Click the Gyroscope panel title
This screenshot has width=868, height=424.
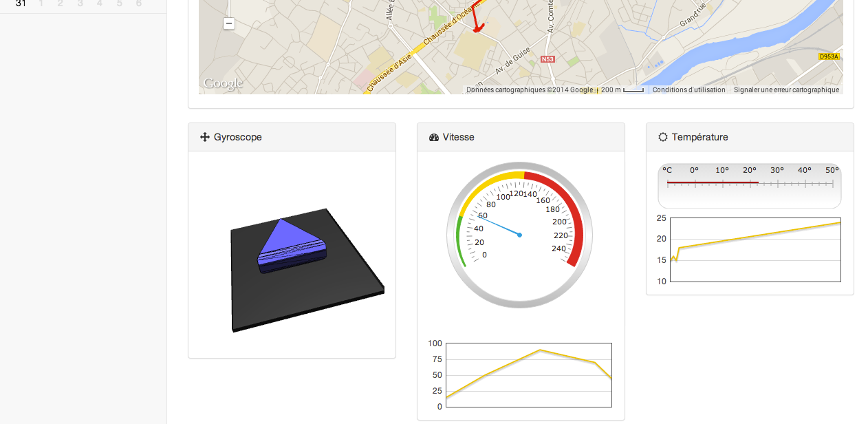pyautogui.click(x=238, y=137)
